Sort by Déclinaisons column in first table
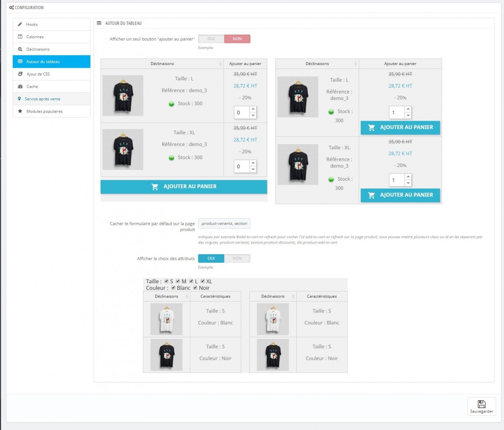 point(220,64)
